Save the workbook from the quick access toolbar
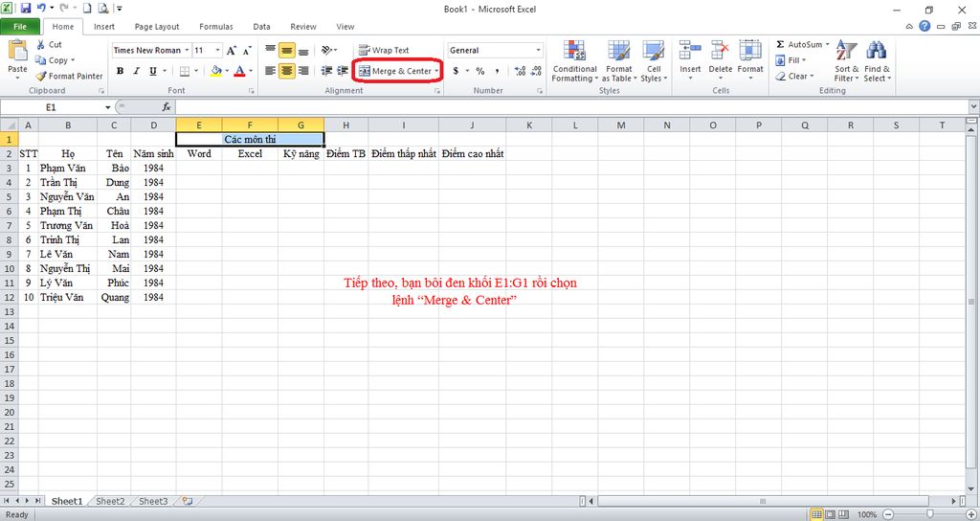Image resolution: width=980 pixels, height=521 pixels. click(26, 9)
